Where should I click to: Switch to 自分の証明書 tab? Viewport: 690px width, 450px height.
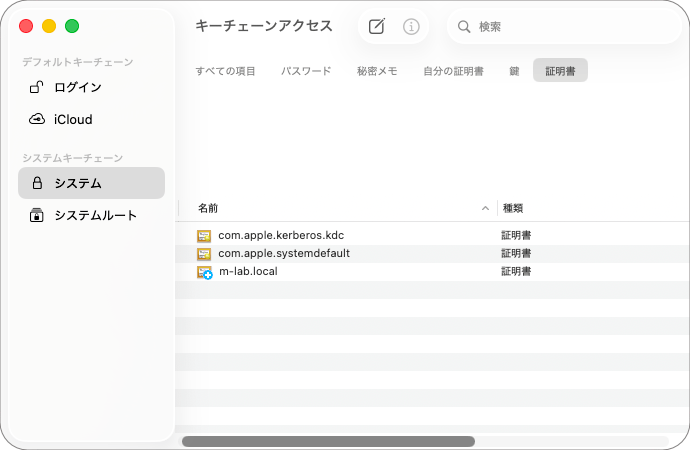pyautogui.click(x=453, y=71)
